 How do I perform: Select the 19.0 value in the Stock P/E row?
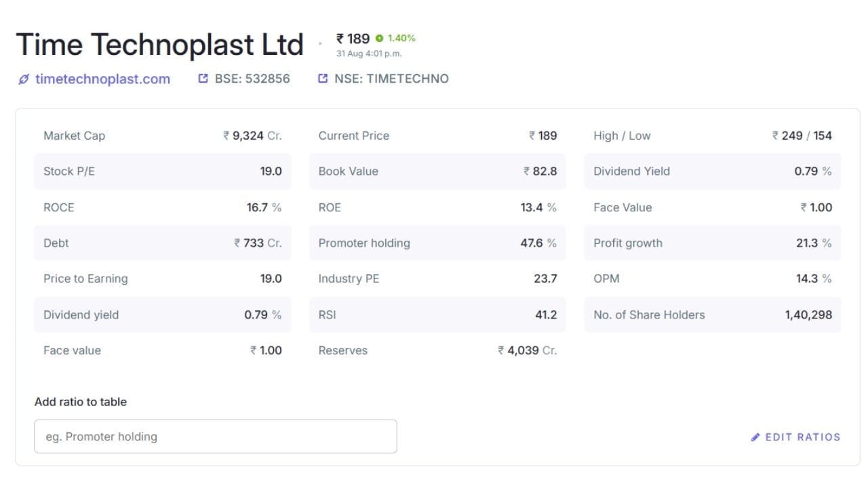pos(271,171)
